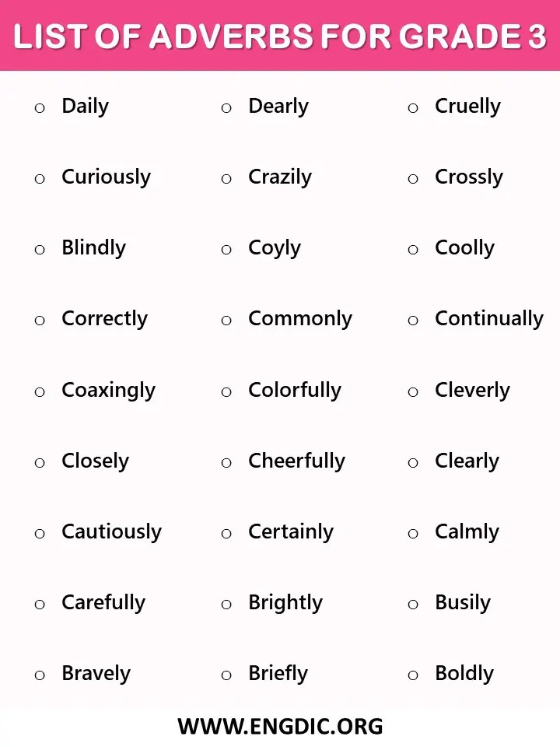Click the adverb Cruelly
The height and width of the screenshot is (747, 560).
(x=467, y=107)
